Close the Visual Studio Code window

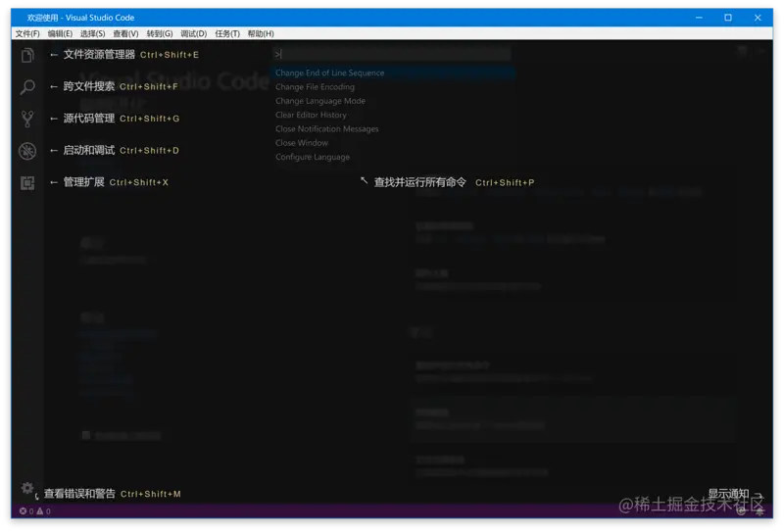click(758, 18)
